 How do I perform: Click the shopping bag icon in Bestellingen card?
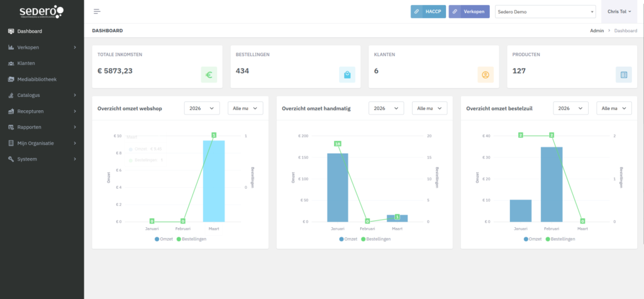coord(347,75)
